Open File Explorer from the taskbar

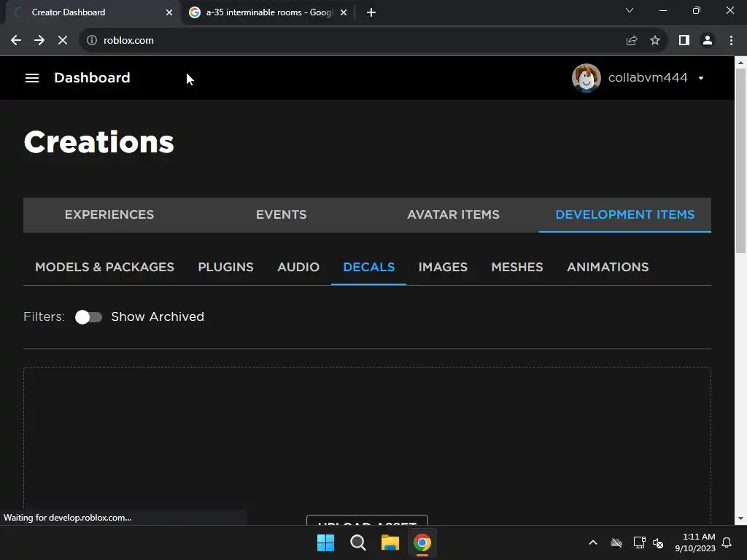[390, 542]
